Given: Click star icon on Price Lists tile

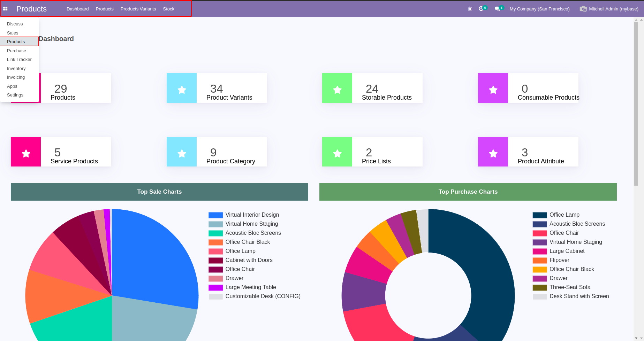Looking at the screenshot, I should 337,154.
